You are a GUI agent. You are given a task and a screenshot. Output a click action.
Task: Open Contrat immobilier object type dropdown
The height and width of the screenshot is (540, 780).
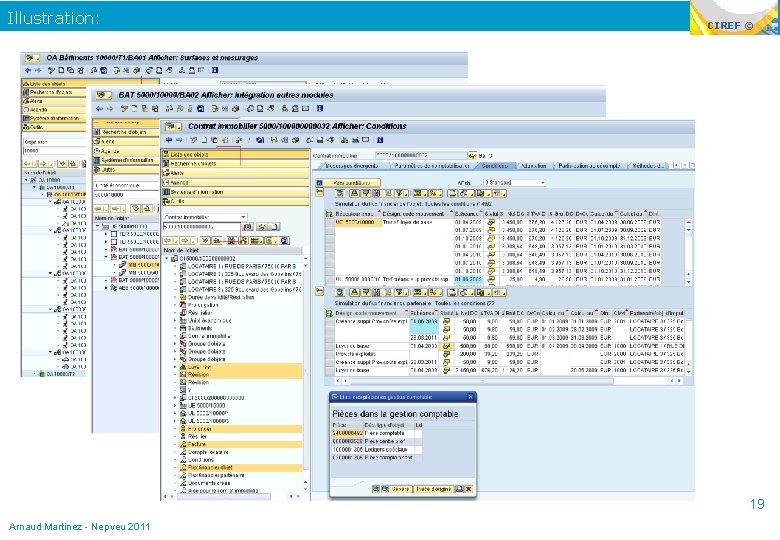pos(243,217)
